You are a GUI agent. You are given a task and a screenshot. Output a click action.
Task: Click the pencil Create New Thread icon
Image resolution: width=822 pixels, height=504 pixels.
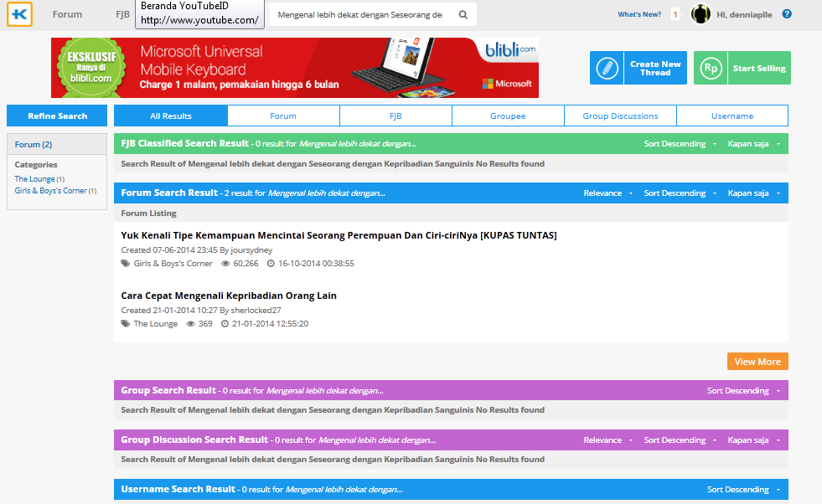pyautogui.click(x=607, y=69)
